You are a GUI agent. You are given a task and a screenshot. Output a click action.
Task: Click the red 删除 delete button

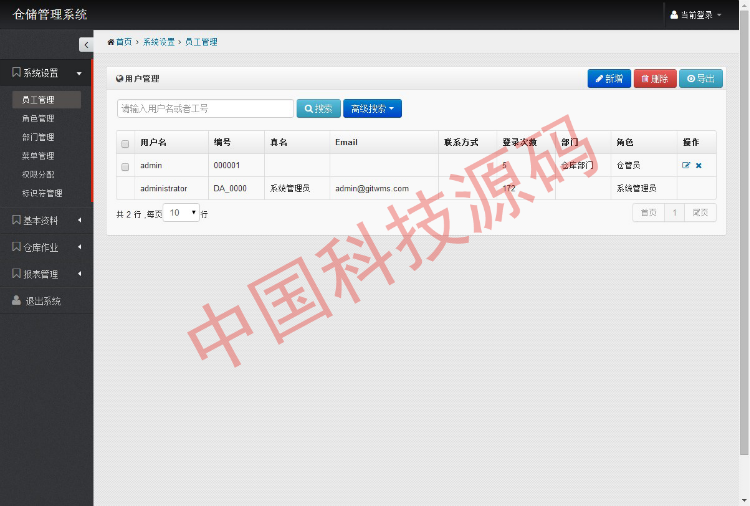point(654,78)
